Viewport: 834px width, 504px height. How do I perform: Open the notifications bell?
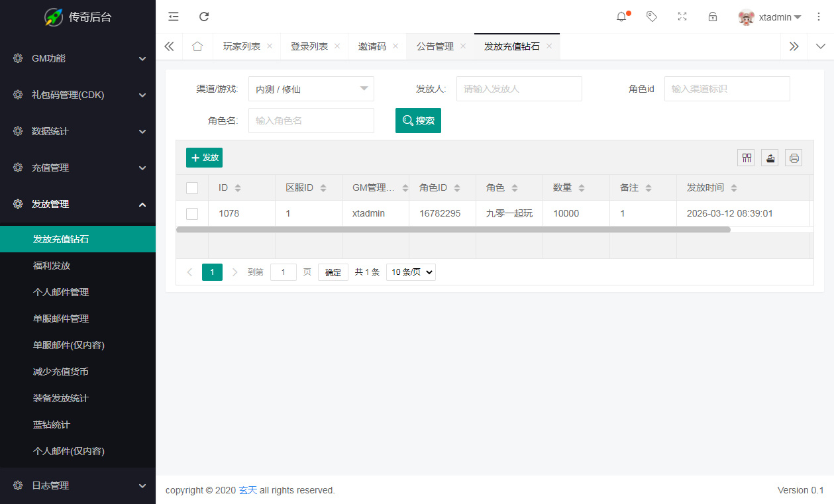pos(621,17)
